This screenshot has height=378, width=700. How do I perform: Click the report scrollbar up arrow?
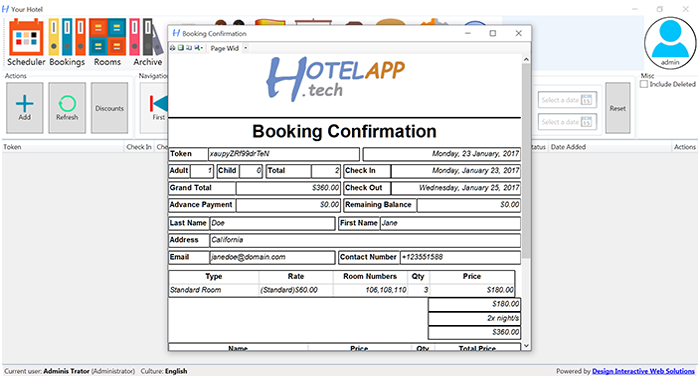tap(526, 59)
